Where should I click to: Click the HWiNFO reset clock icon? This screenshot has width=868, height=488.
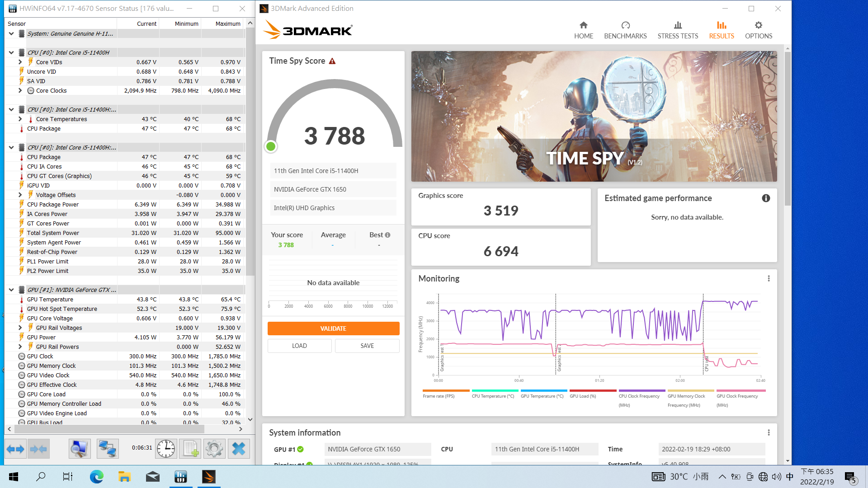[166, 449]
